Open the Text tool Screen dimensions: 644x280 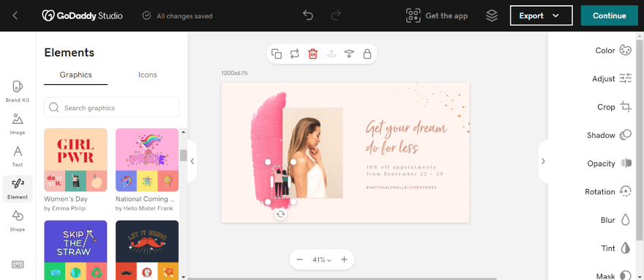(18, 156)
